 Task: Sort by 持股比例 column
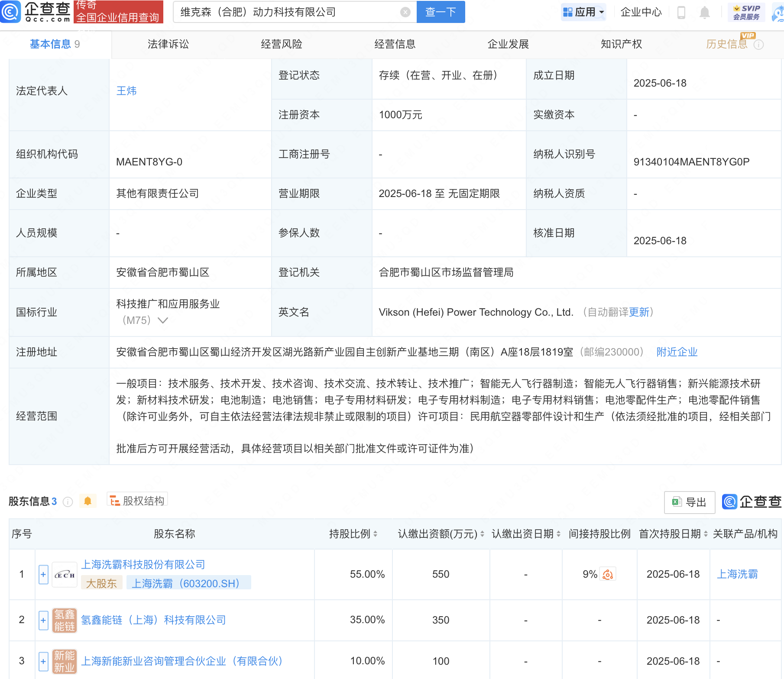(375, 534)
